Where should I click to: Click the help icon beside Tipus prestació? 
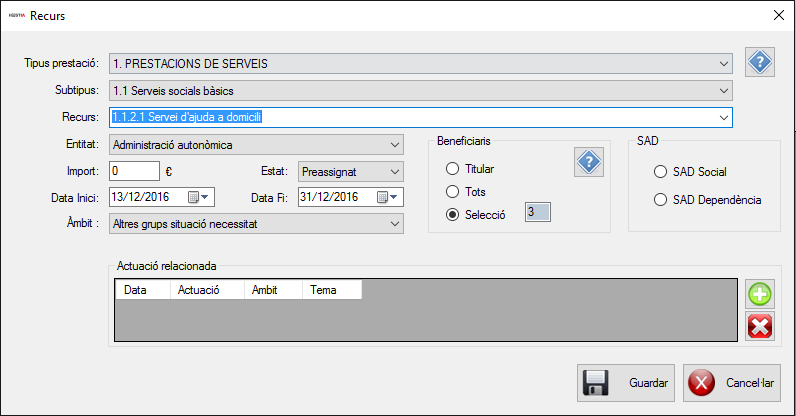coord(761,63)
